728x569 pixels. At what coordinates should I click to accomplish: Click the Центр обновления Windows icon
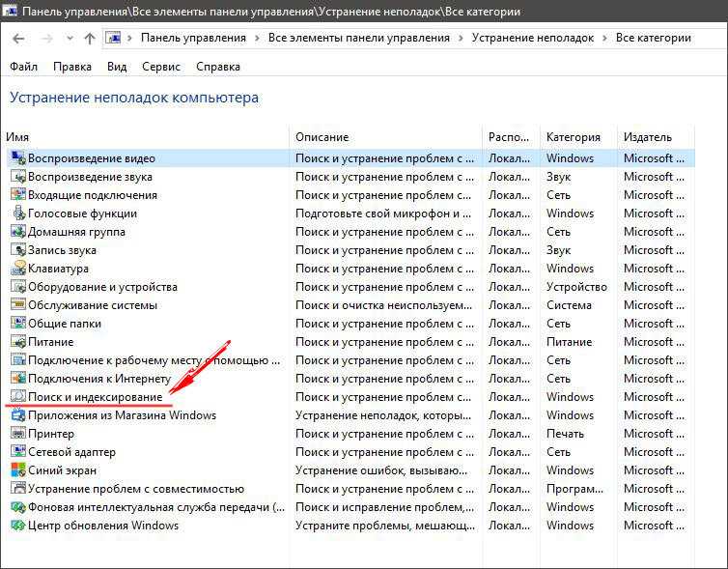pyautogui.click(x=18, y=526)
